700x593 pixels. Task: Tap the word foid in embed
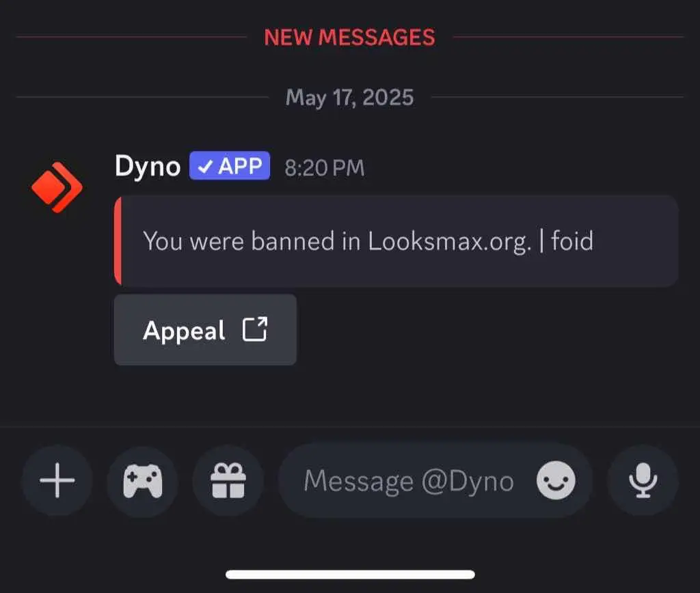coord(572,241)
